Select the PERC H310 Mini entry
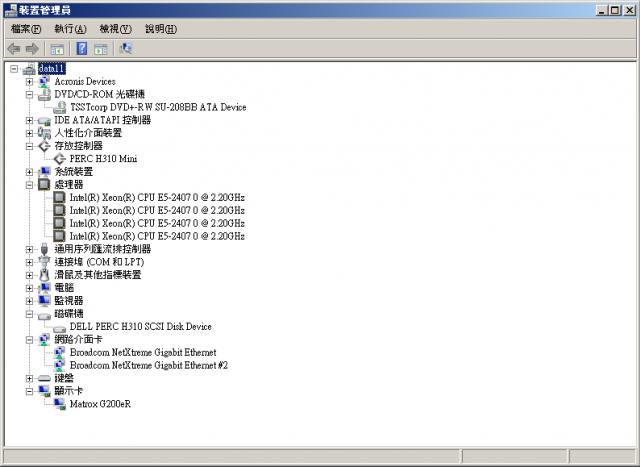Viewport: 640px width, 467px height. coord(103,159)
